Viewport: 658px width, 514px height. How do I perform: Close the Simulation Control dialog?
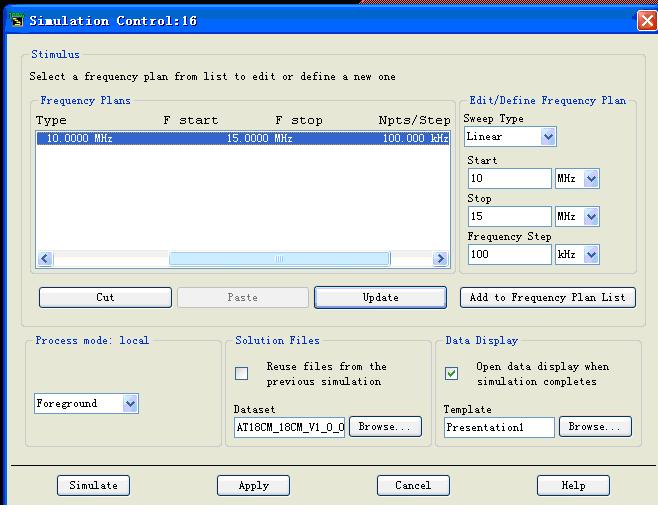tap(646, 20)
